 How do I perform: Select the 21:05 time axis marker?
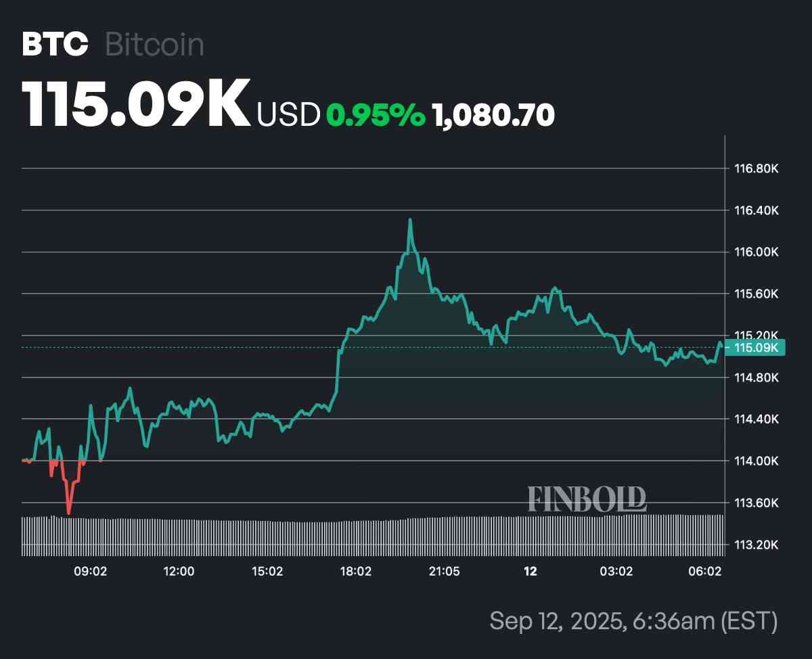(x=444, y=572)
